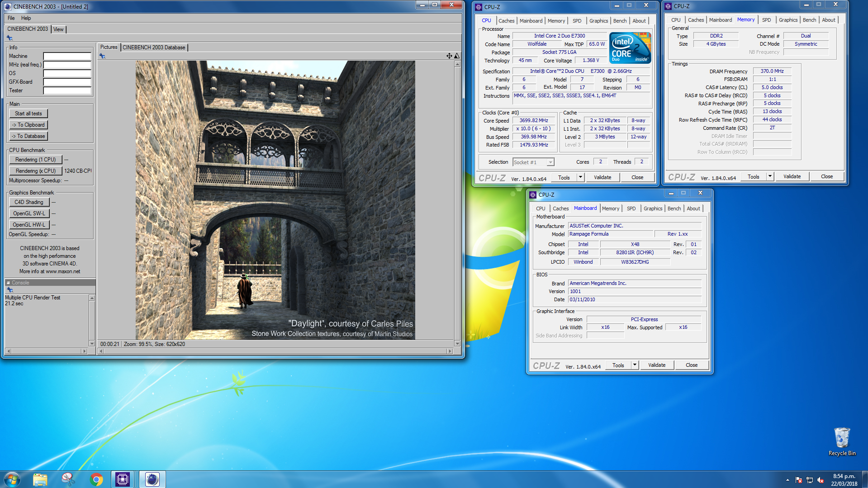The height and width of the screenshot is (488, 868).
Task: Click the muted volume tray icon
Action: 821,480
